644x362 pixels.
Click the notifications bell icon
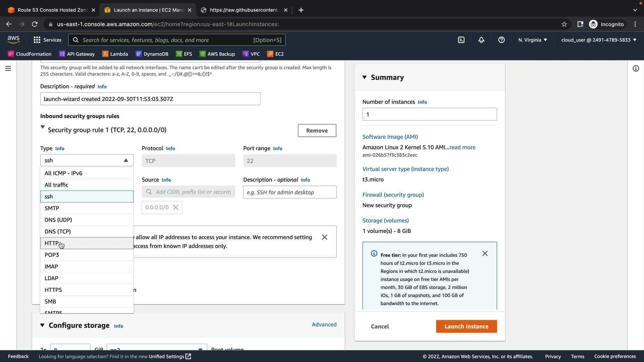(x=481, y=40)
